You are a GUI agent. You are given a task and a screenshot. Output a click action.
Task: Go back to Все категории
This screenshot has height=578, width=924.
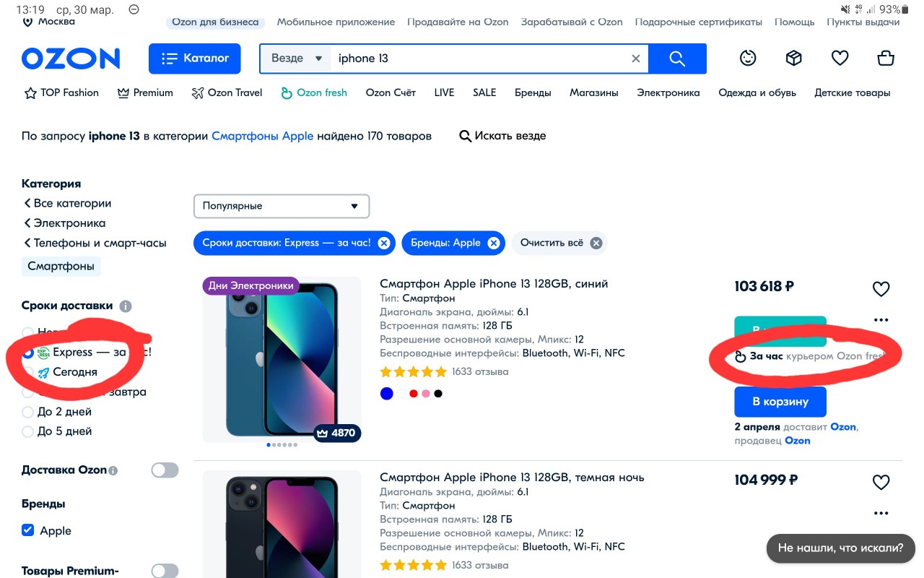(67, 203)
